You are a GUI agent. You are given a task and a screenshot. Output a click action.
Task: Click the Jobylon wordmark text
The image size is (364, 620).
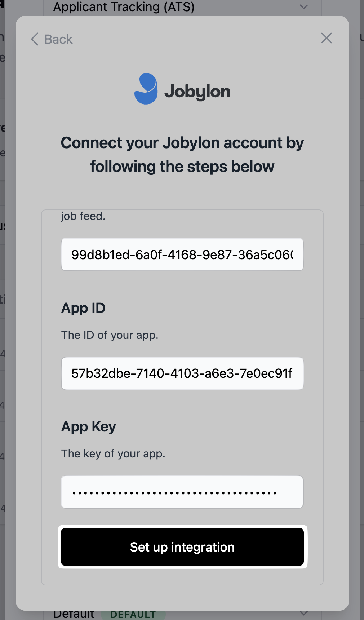pyautogui.click(x=197, y=92)
